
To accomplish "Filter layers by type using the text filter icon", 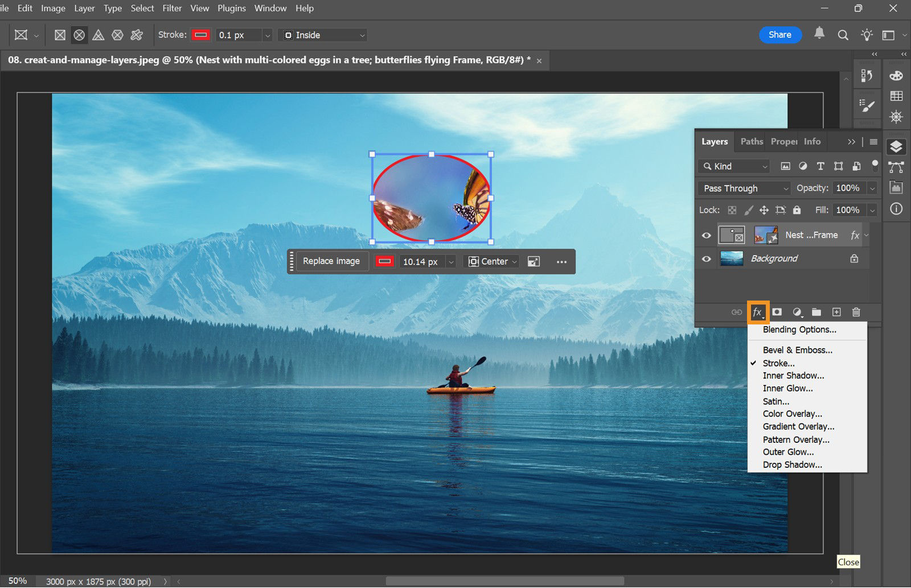I will coord(820,166).
